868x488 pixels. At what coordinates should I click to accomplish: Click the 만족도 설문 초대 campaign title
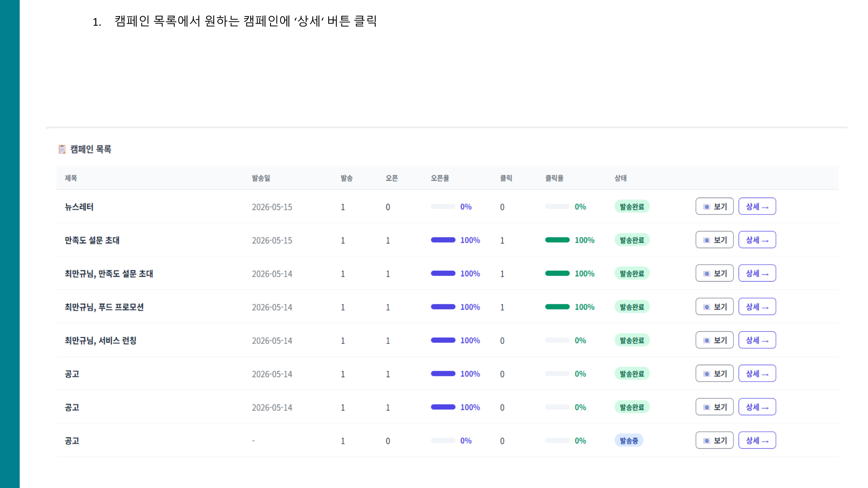coord(92,240)
